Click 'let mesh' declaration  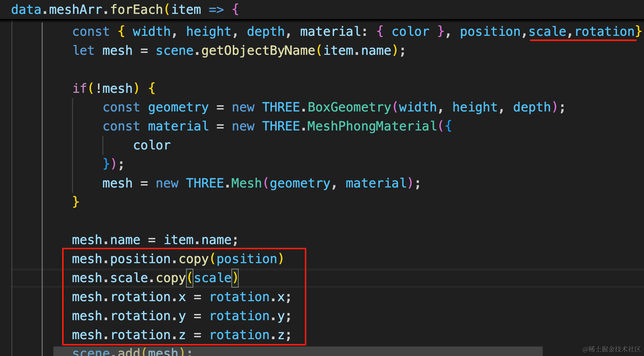[x=102, y=51]
